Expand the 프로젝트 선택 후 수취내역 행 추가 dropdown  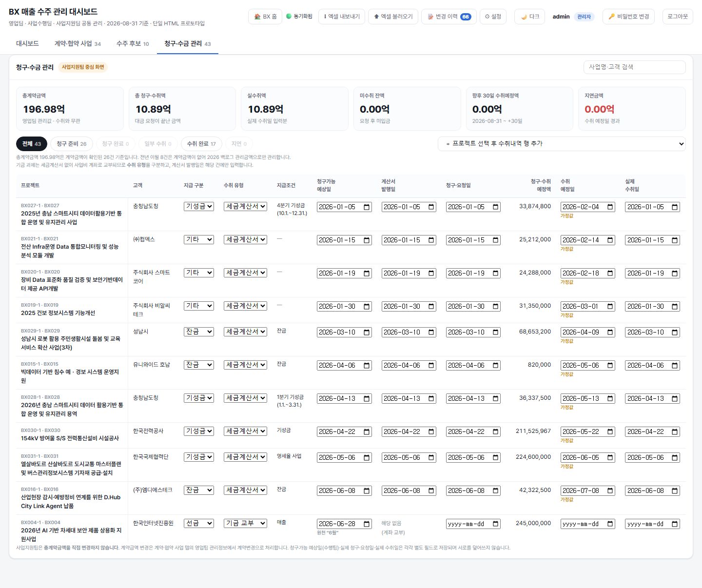point(562,144)
